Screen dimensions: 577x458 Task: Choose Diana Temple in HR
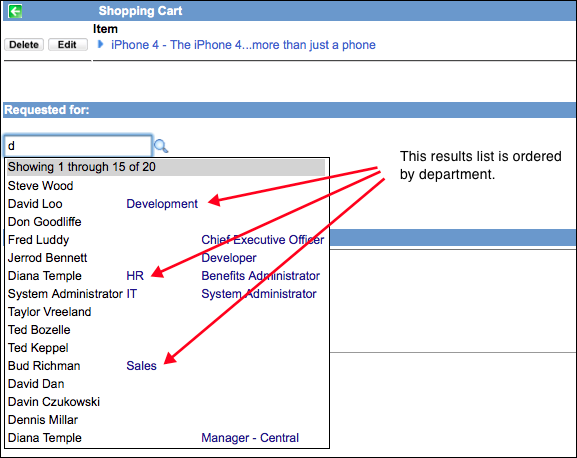point(166,276)
